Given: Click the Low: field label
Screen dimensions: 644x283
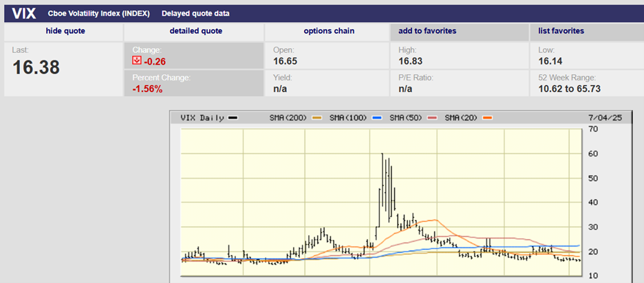Looking at the screenshot, I should (546, 50).
